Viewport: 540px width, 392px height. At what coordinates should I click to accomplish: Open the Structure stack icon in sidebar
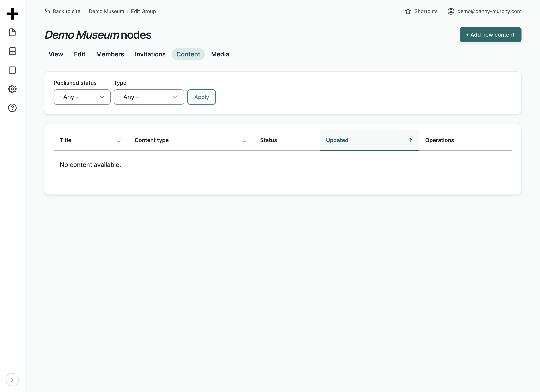tap(12, 51)
